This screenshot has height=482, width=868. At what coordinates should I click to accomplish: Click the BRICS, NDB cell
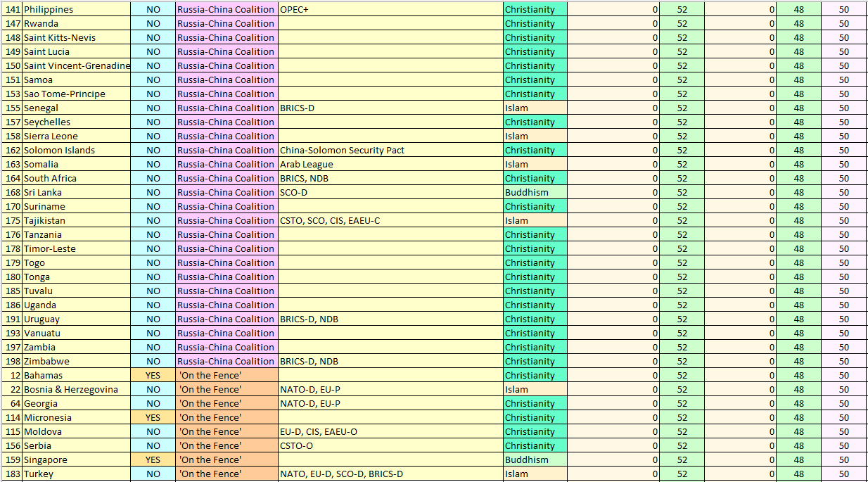coord(390,179)
